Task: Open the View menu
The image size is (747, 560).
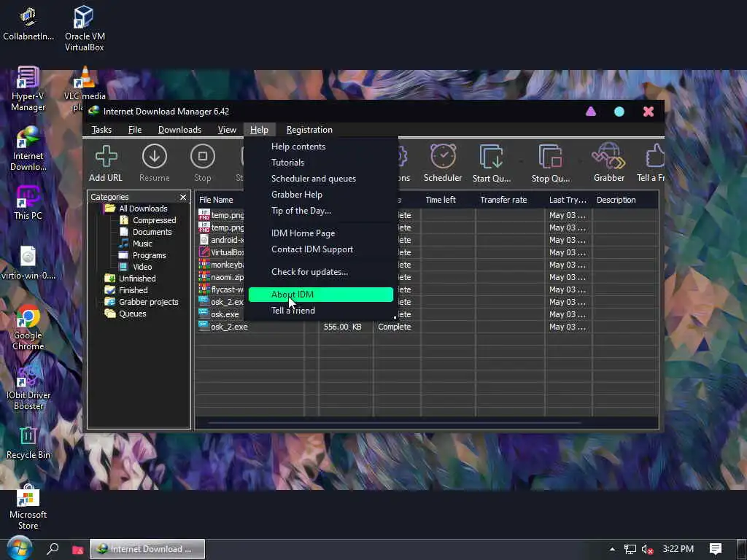Action: (227, 130)
